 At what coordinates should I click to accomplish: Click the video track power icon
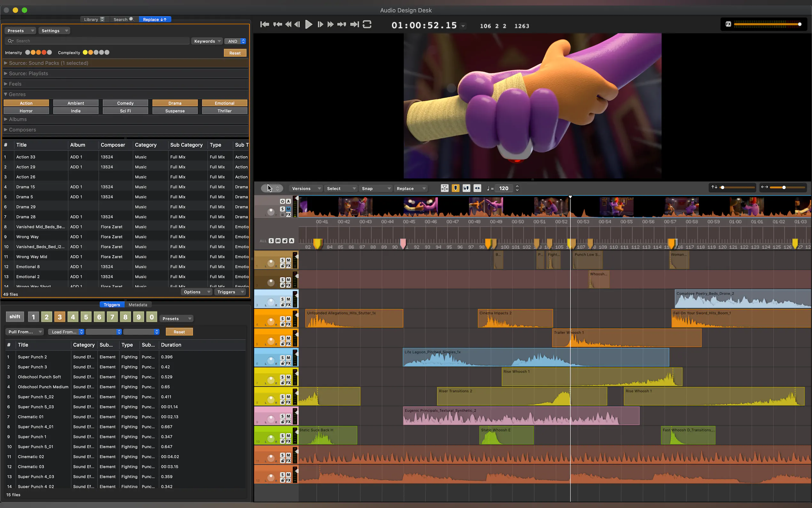point(282,201)
